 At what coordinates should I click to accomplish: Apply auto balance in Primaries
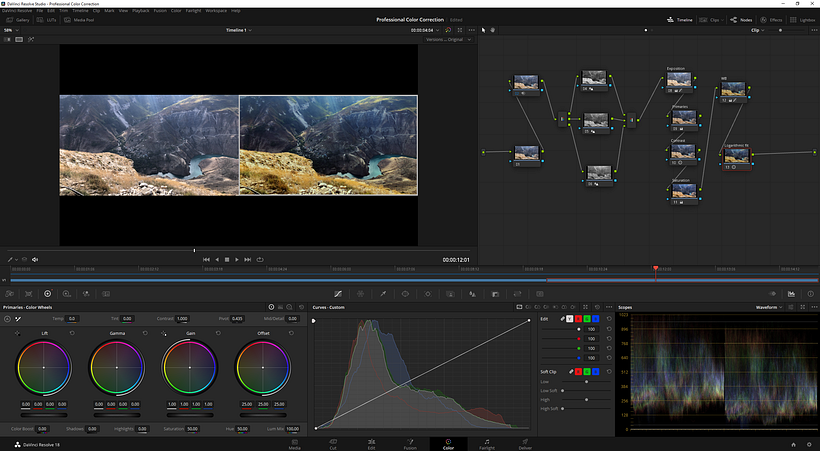click(7, 319)
